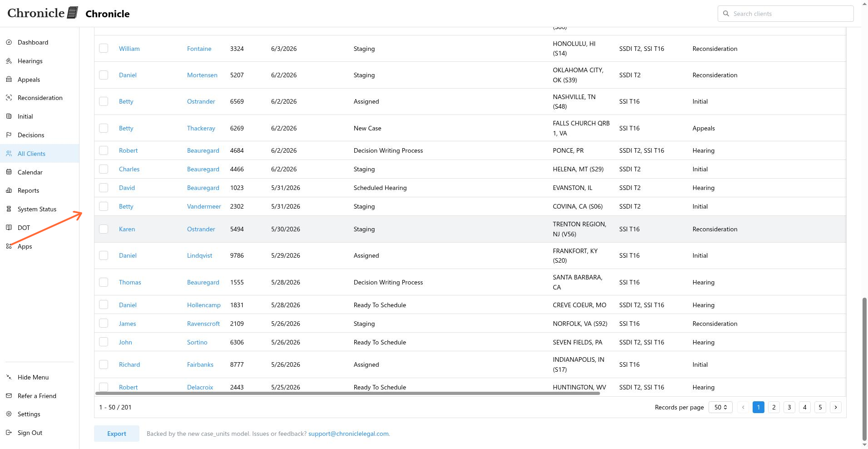
Task: Open page 4 of results
Action: (805, 407)
